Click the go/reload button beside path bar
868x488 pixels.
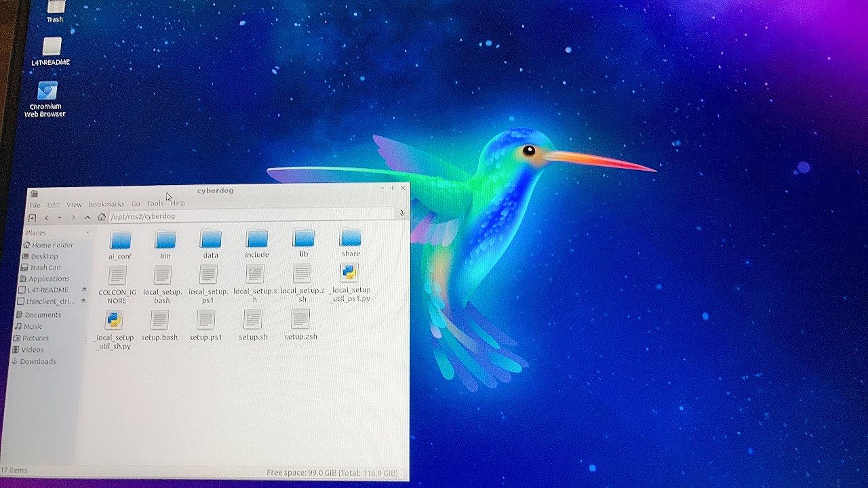tap(401, 213)
